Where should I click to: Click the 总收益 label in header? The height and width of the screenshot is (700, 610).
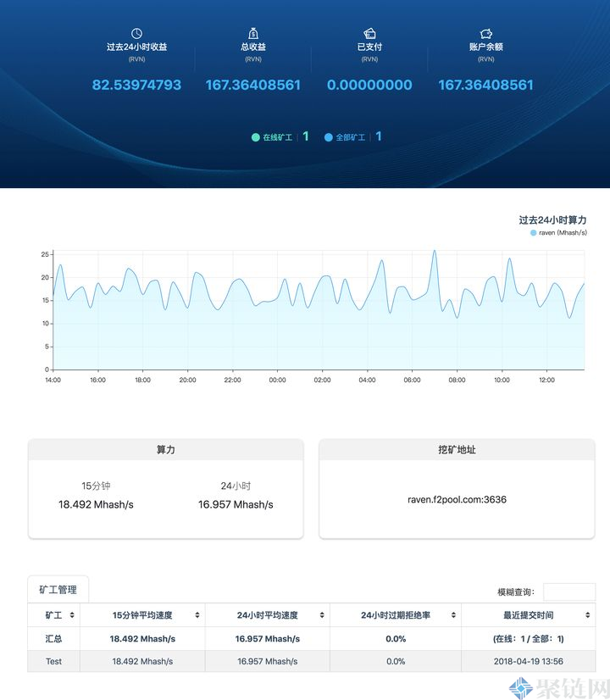point(253,47)
